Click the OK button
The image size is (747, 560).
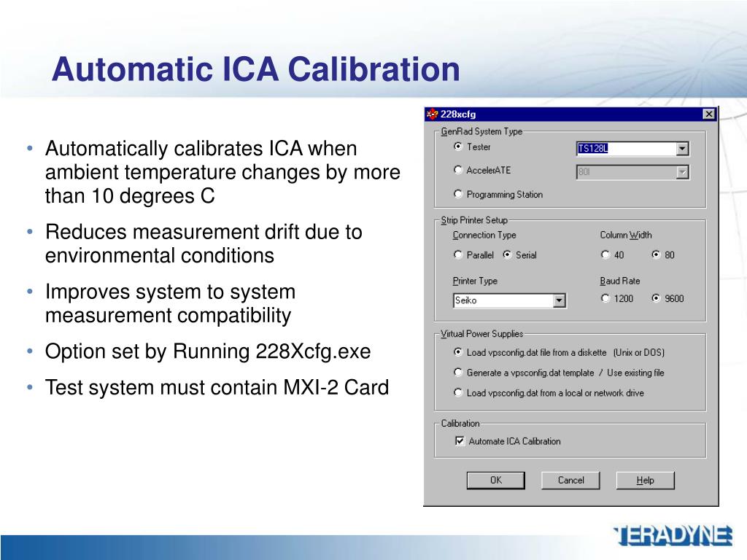click(x=495, y=480)
